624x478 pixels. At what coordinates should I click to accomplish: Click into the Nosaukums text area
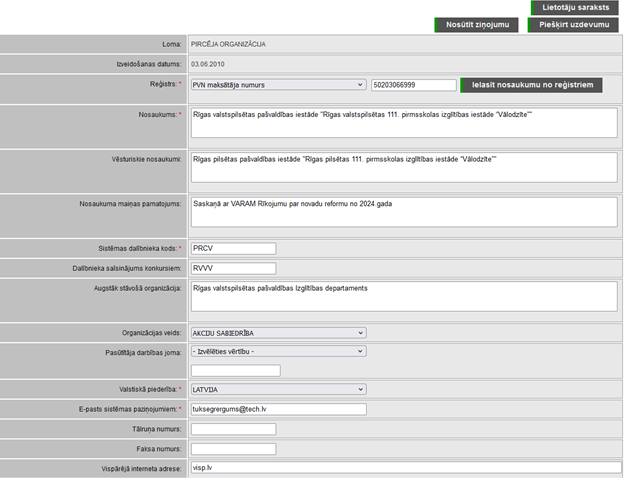point(404,122)
